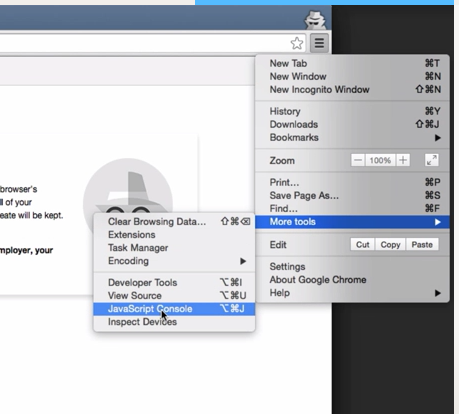Open Developer Tools from submenu
Screen dimensions: 459x414
[x=174, y=283]
